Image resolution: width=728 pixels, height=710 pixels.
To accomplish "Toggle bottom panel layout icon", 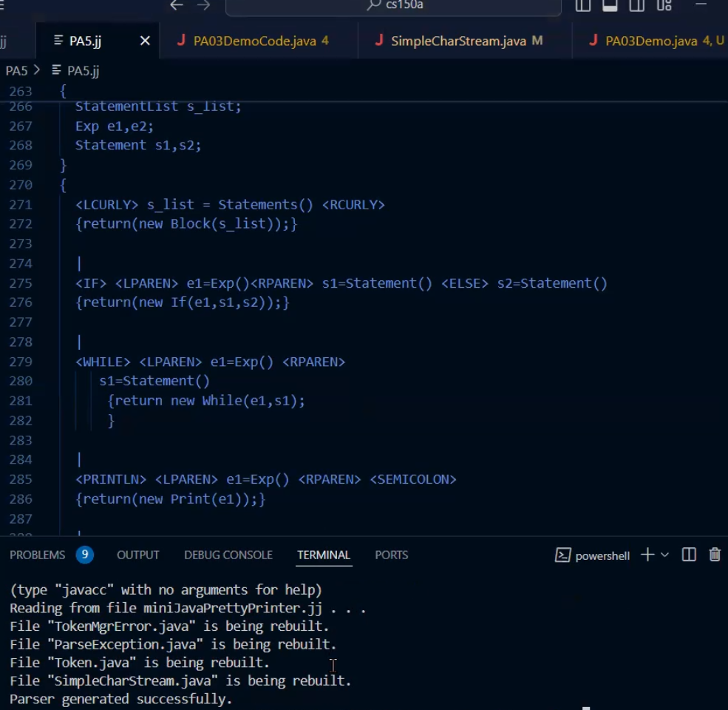I will [x=610, y=5].
